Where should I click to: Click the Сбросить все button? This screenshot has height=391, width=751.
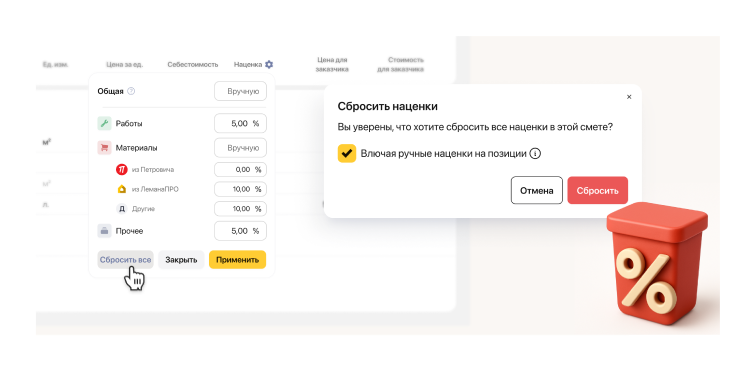(x=125, y=260)
